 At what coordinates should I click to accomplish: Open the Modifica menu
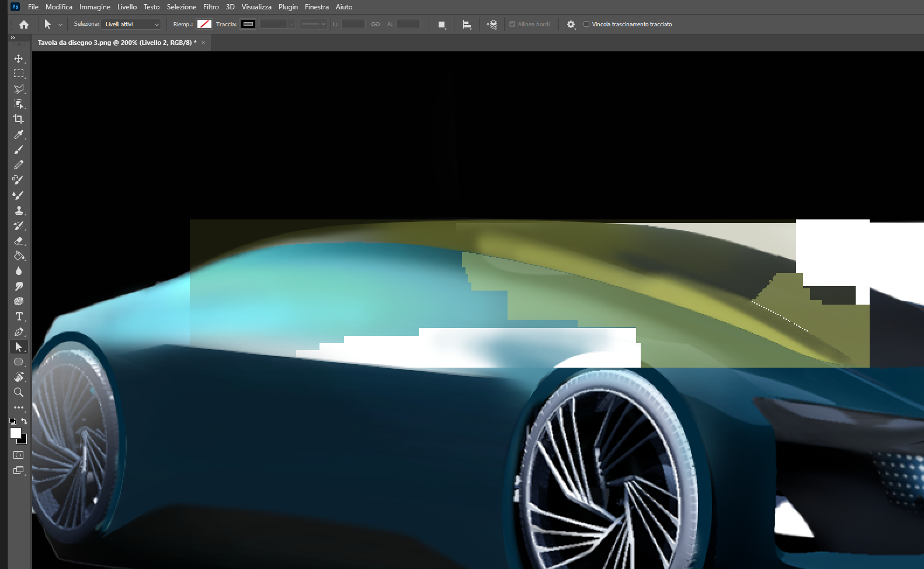(x=59, y=7)
